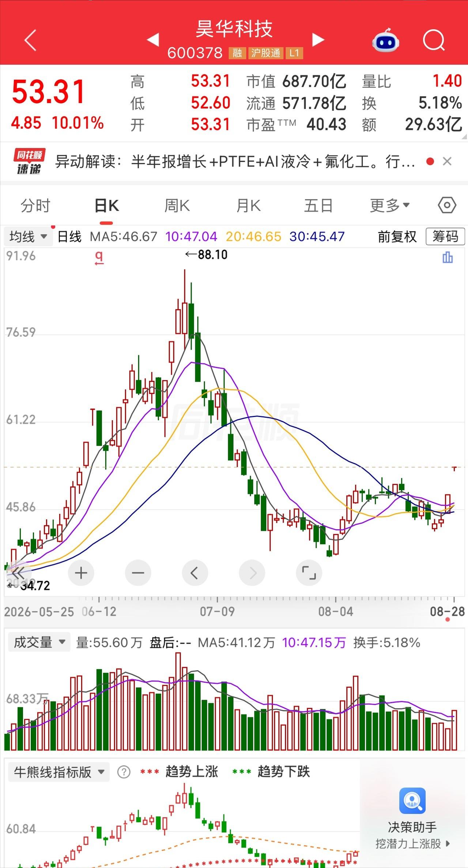Tap the 10.01% change value
This screenshot has width=468, height=868.
78,123
